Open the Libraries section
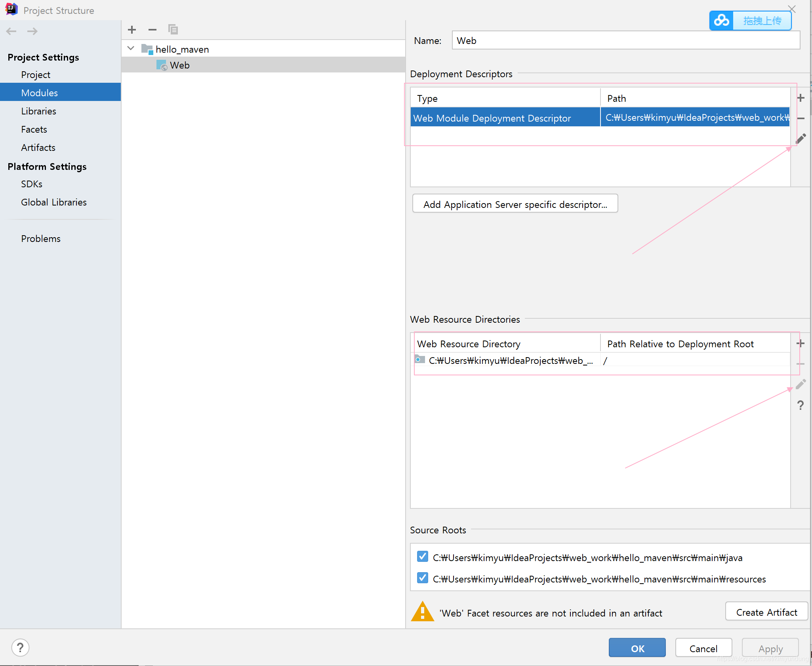Image resolution: width=812 pixels, height=666 pixels. coord(38,111)
